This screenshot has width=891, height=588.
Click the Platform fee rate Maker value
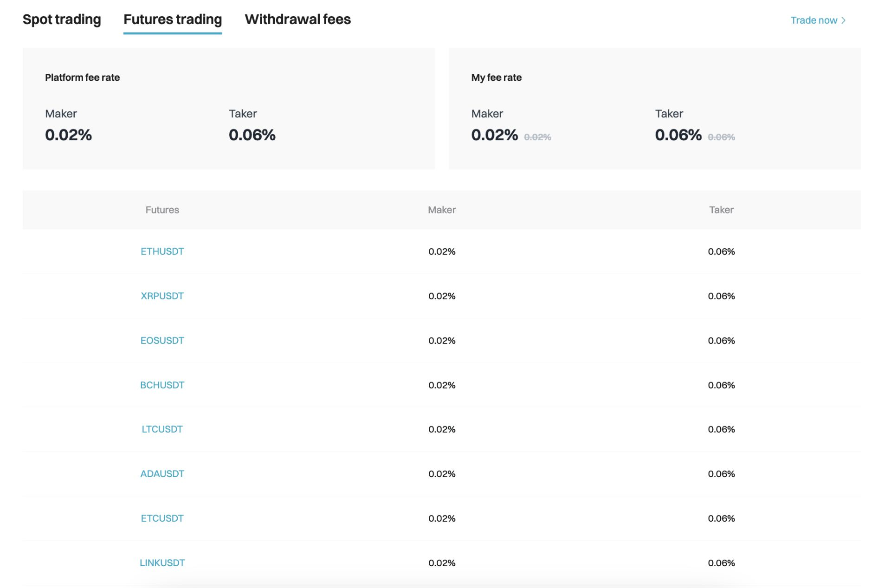[71, 135]
